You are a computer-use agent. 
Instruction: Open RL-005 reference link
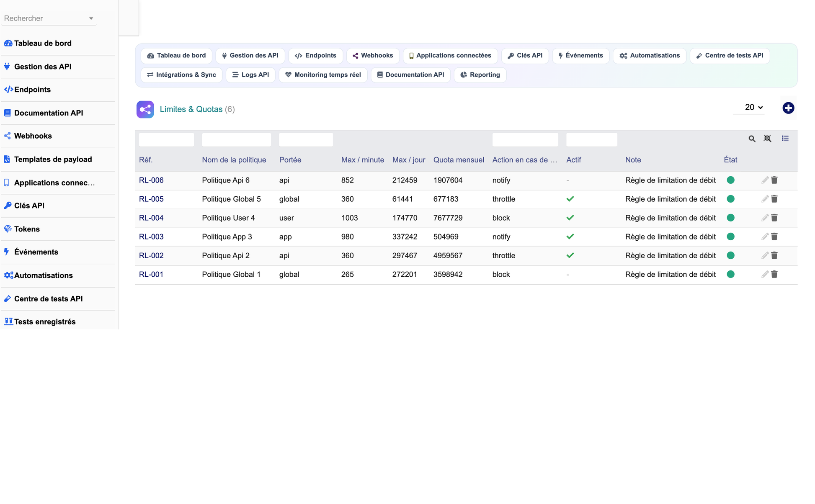151,199
